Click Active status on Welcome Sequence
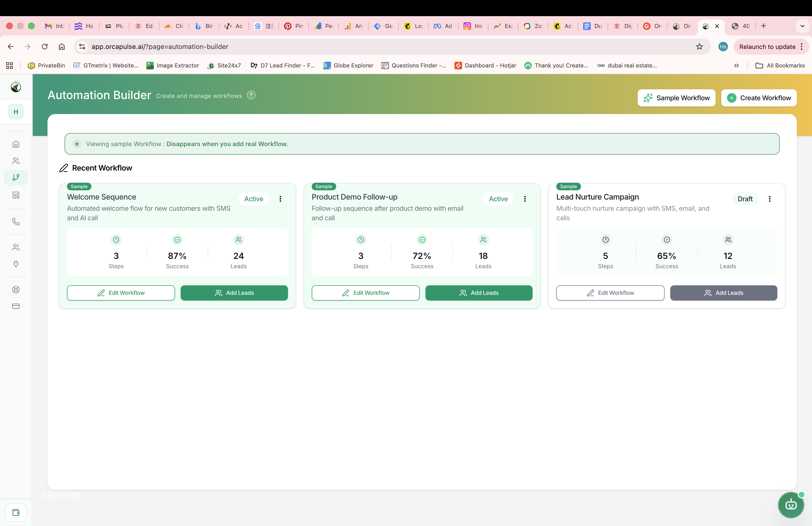This screenshot has height=526, width=812. 254,199
